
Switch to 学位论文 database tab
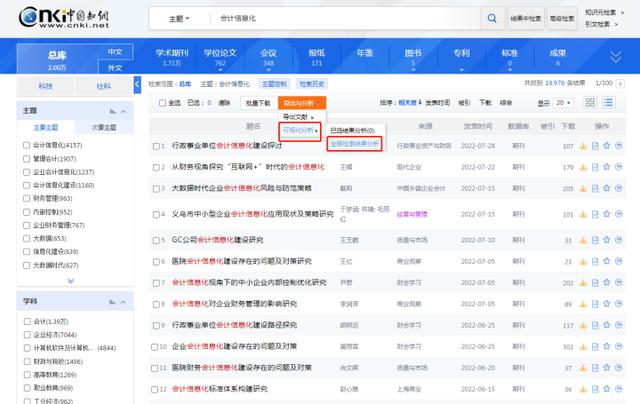(220, 57)
